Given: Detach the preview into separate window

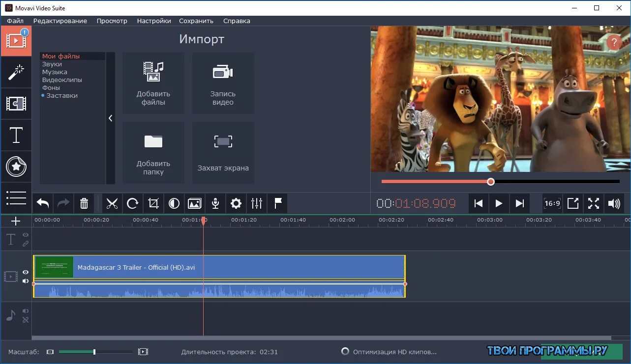Looking at the screenshot, I should pyautogui.click(x=573, y=203).
